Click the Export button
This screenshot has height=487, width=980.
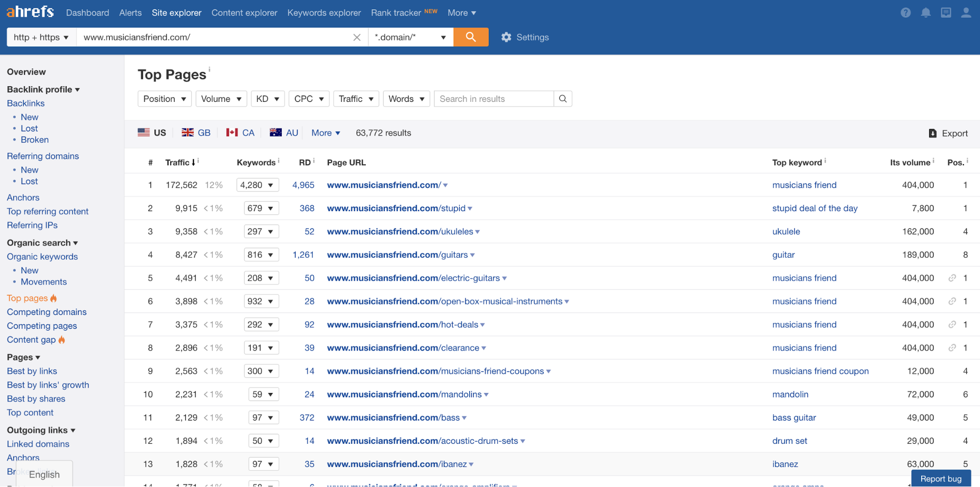pos(948,133)
